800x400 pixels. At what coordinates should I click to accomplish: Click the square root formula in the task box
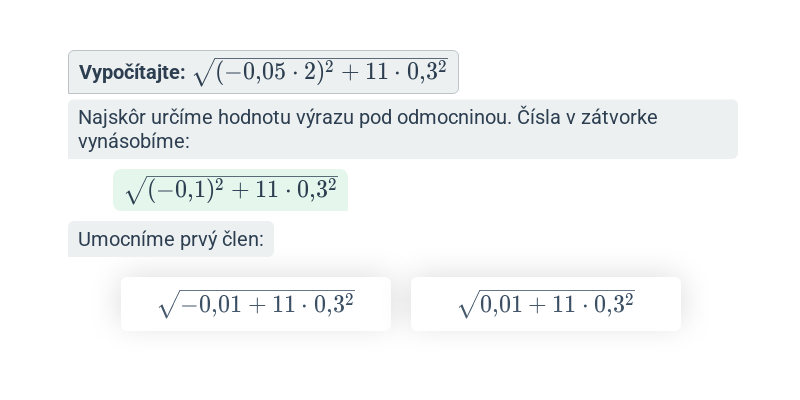pyautogui.click(x=320, y=72)
